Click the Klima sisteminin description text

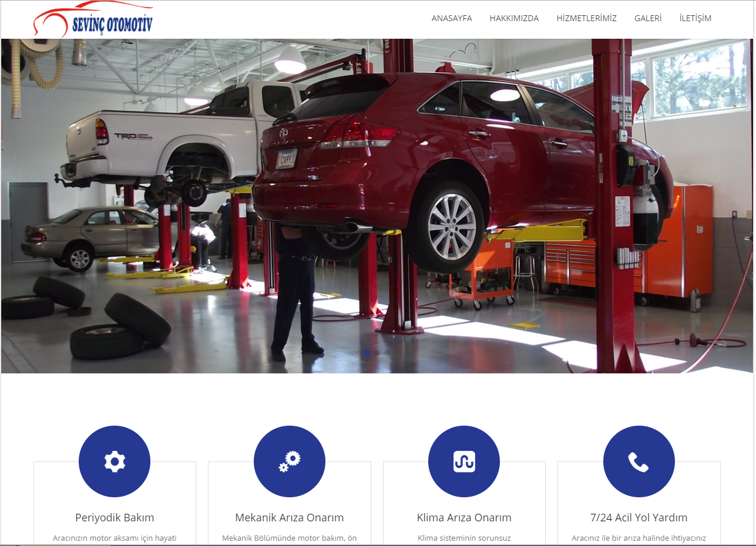point(464,538)
